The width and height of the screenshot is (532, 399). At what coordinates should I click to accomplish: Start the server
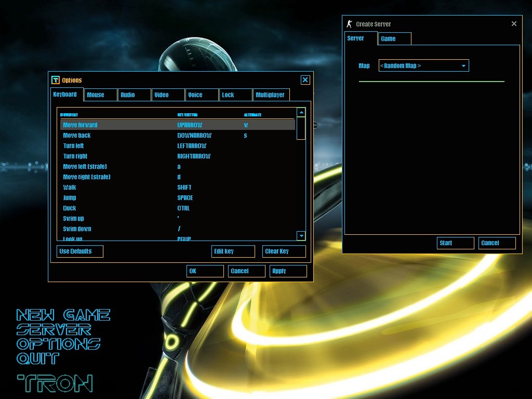point(455,243)
